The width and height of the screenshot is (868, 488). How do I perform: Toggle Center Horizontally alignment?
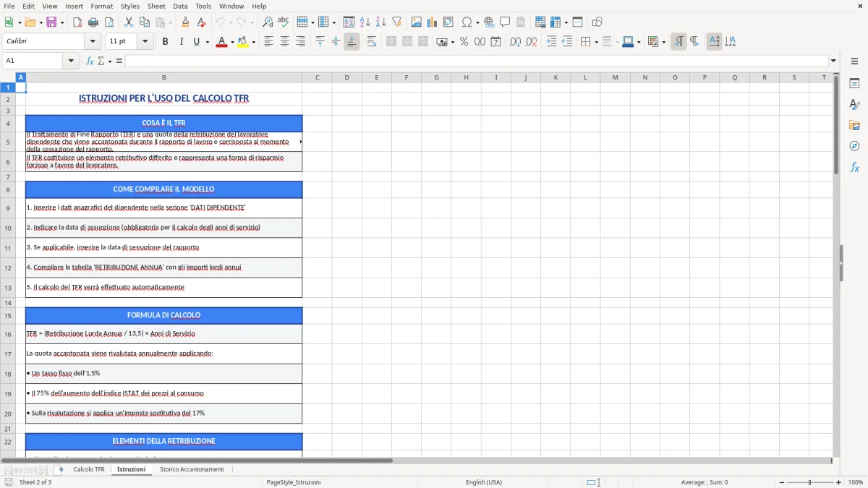(284, 42)
